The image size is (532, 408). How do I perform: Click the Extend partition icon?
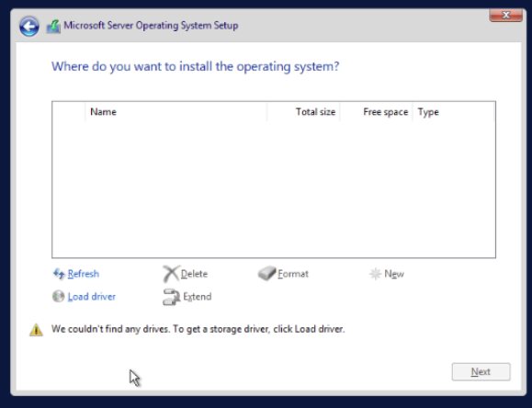click(171, 297)
